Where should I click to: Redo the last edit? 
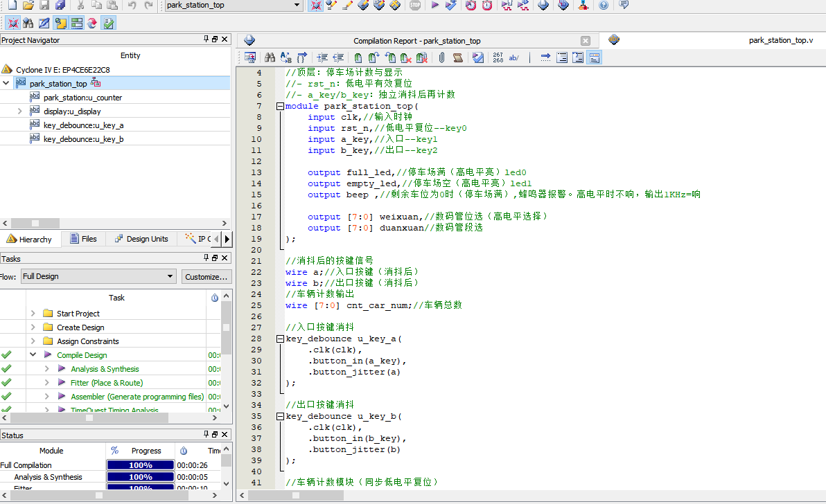(148, 6)
